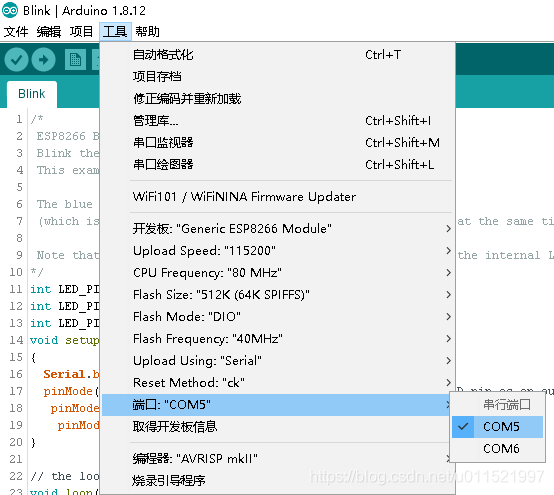Click the Upload arrow toolbar button
554x495 pixels.
43,60
